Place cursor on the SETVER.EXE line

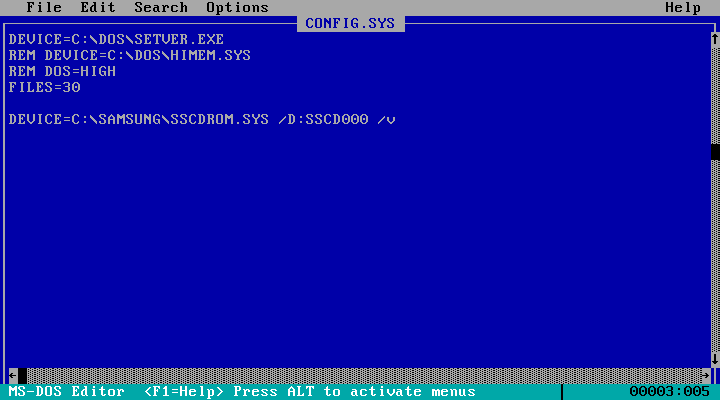(x=116, y=39)
